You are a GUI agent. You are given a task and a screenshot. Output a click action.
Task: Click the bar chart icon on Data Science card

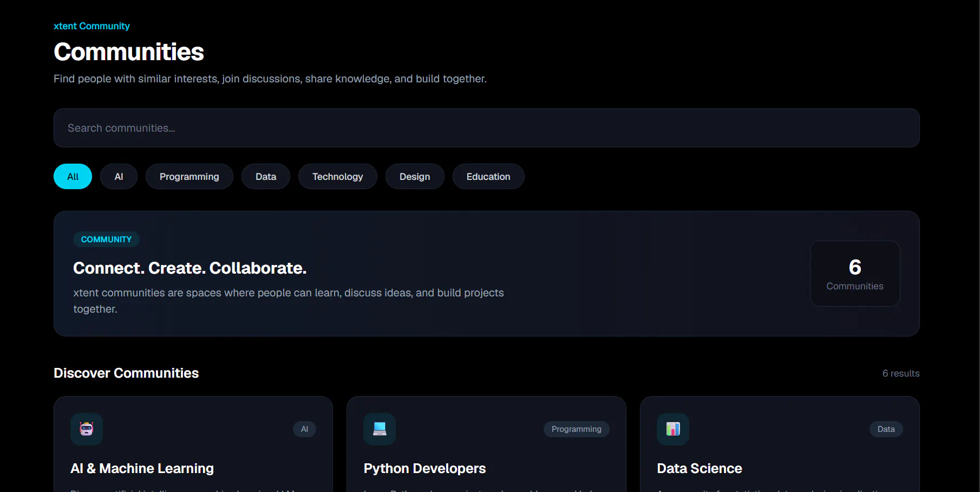pos(673,429)
